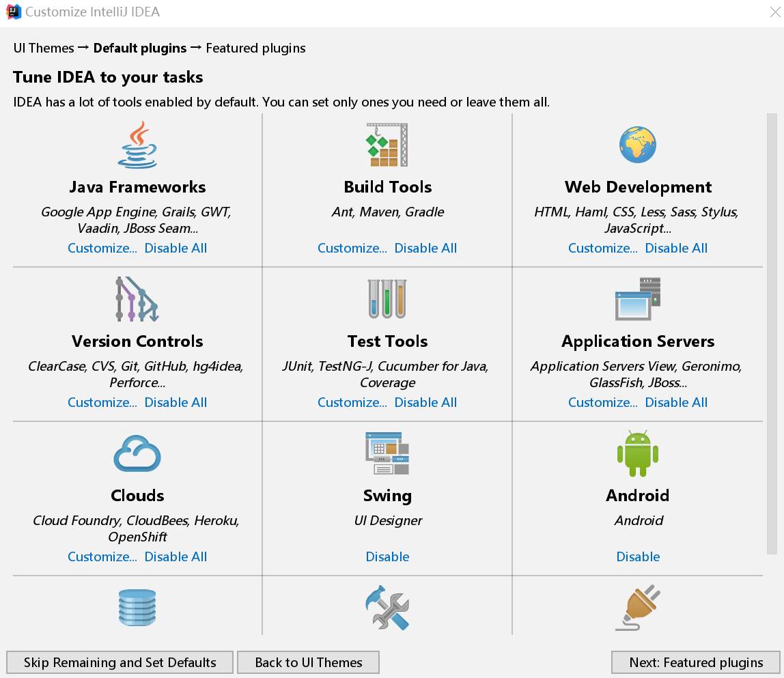The height and width of the screenshot is (678, 784).
Task: Go to the UI Themes step
Action: pos(308,662)
